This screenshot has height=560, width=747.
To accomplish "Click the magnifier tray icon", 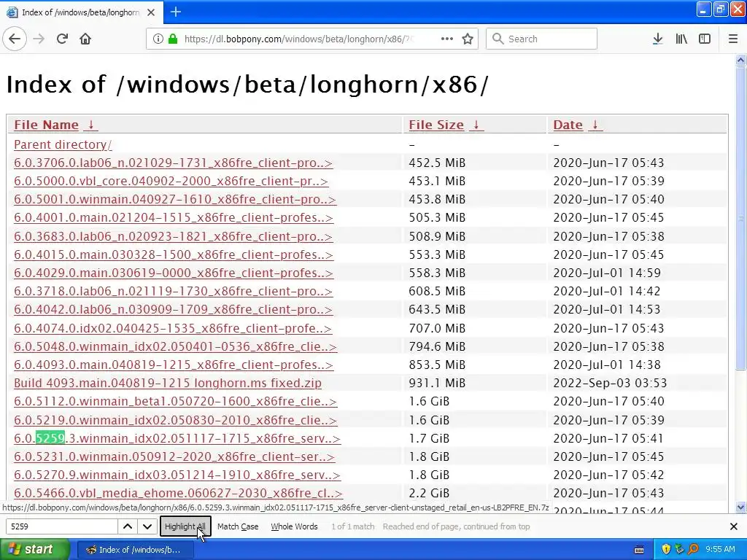I will tap(693, 550).
